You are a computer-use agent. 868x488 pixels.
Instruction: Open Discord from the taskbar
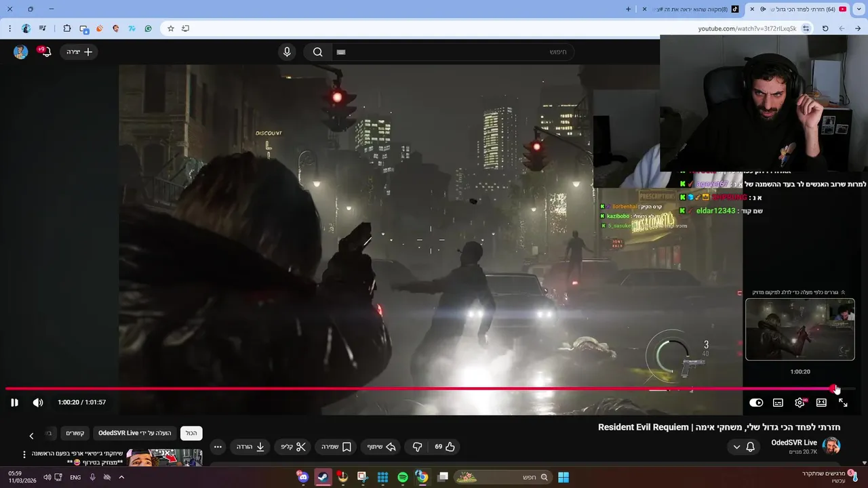coord(303,477)
